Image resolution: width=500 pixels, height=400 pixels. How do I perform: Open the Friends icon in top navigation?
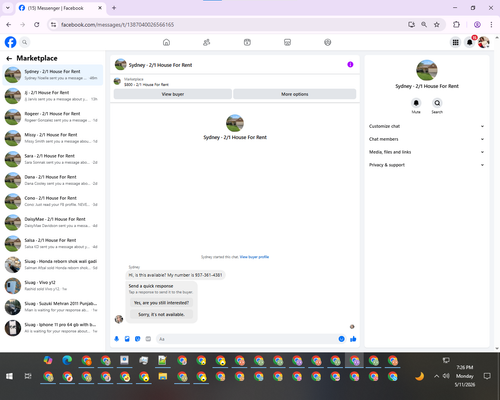[x=207, y=42]
